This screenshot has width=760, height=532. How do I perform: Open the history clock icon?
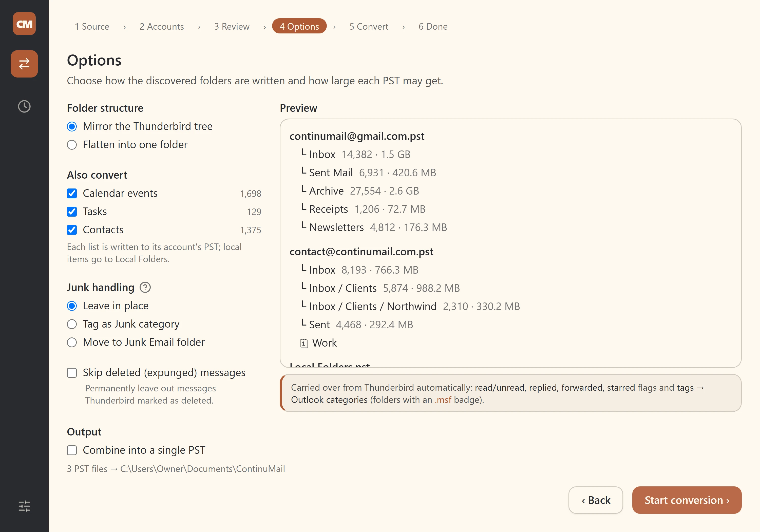pos(24,106)
